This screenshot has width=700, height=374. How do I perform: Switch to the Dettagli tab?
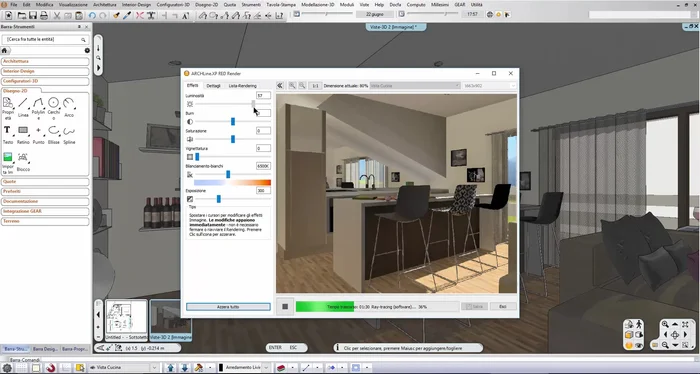pyautogui.click(x=213, y=86)
